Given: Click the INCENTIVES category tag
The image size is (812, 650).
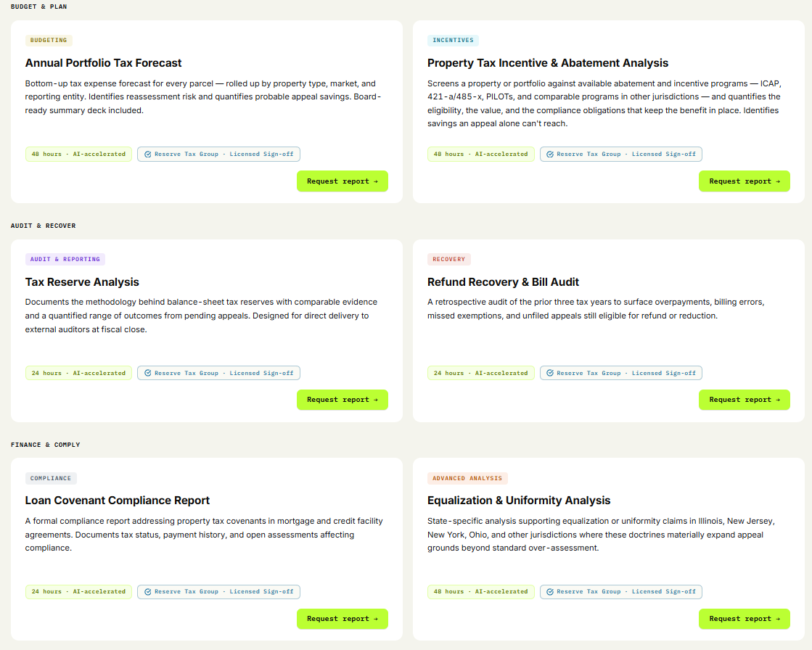Looking at the screenshot, I should pos(453,41).
